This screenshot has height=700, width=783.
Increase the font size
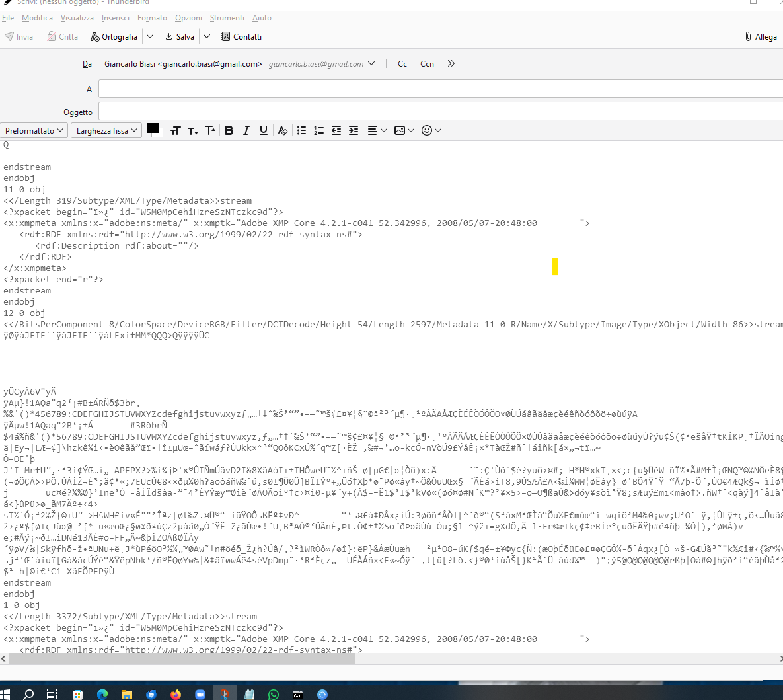coord(210,130)
